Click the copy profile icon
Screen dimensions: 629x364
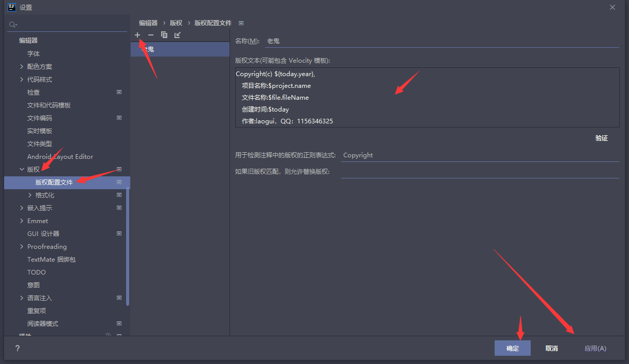[x=164, y=35]
